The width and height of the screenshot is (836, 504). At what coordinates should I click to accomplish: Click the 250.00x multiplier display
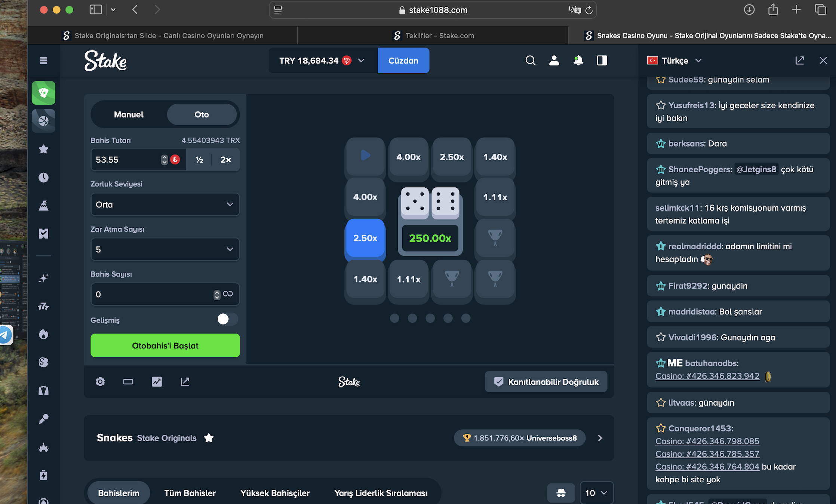(x=430, y=238)
